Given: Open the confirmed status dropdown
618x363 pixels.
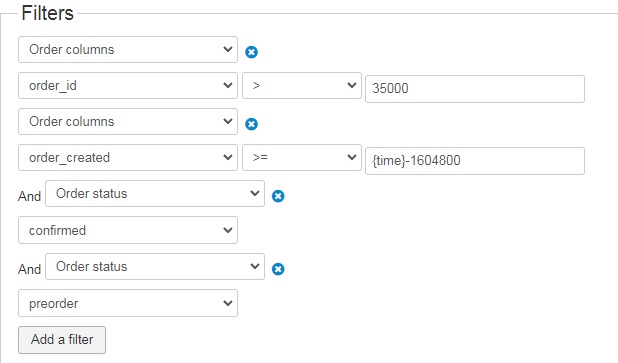Looking at the screenshot, I should pyautogui.click(x=128, y=230).
